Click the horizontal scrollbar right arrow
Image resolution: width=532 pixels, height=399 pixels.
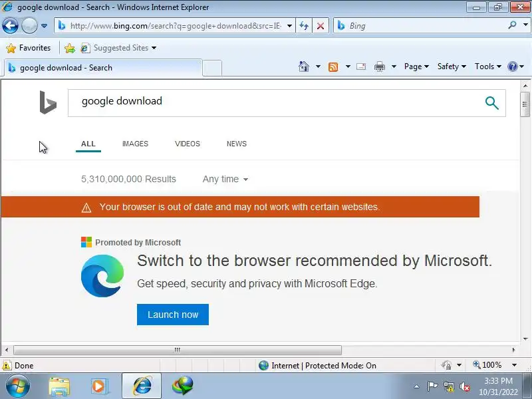[x=513, y=350]
